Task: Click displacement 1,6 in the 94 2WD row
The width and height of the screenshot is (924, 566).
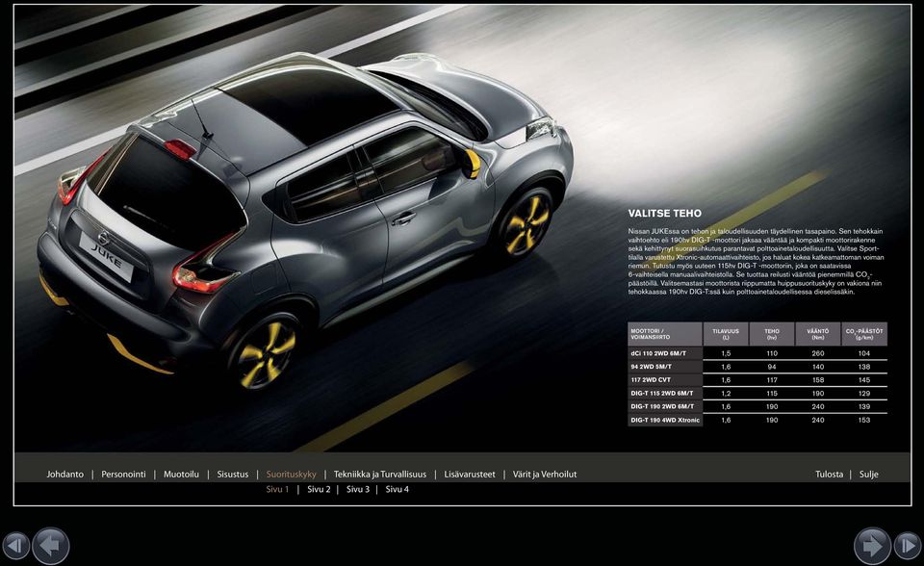Action: [x=726, y=367]
